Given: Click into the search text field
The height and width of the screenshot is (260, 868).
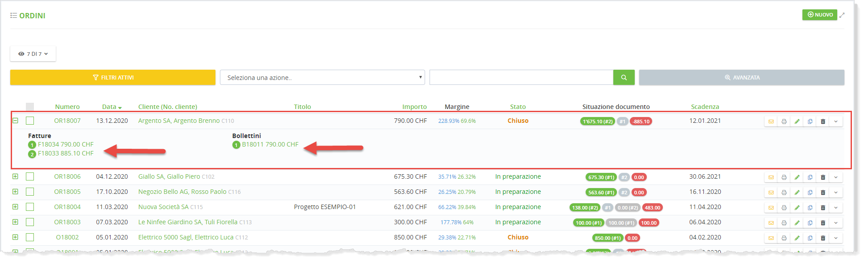Looking at the screenshot, I should [x=521, y=77].
